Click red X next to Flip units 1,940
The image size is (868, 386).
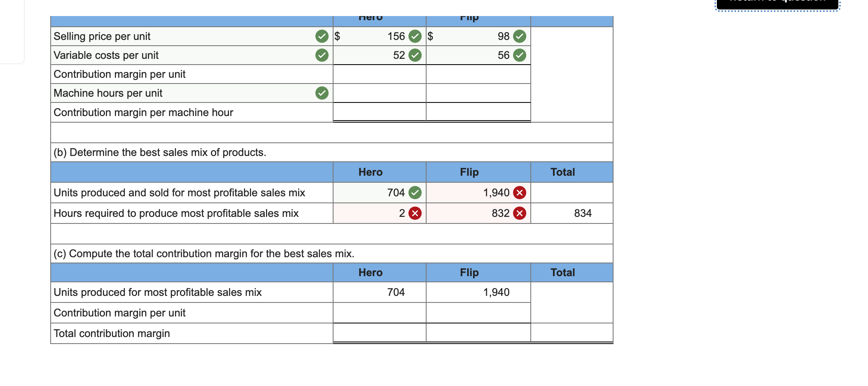point(520,193)
